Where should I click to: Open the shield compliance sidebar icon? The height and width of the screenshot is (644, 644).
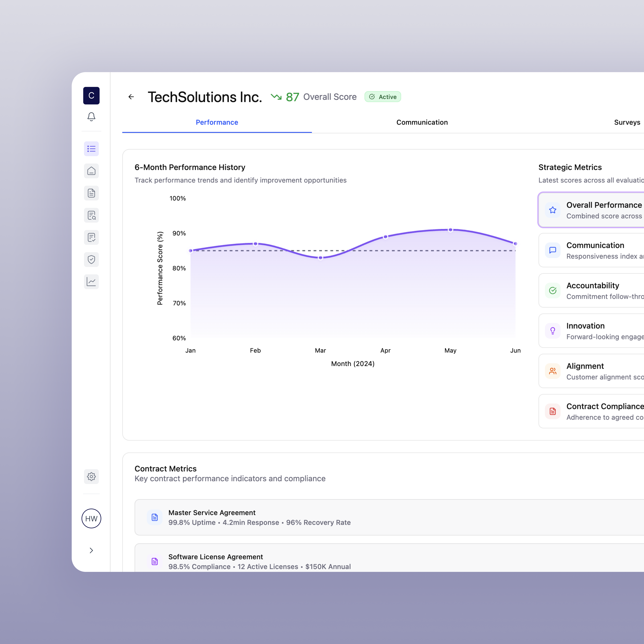point(91,259)
